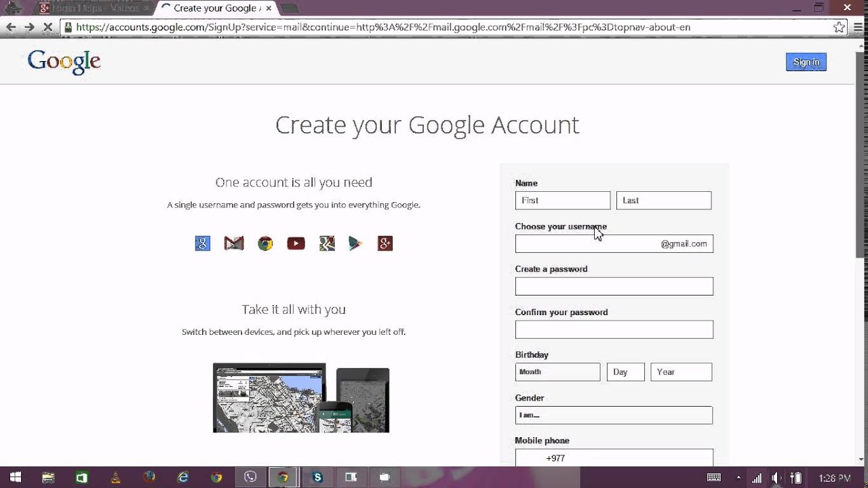Click the browser address bar URL
The image size is (868, 488).
coord(383,27)
